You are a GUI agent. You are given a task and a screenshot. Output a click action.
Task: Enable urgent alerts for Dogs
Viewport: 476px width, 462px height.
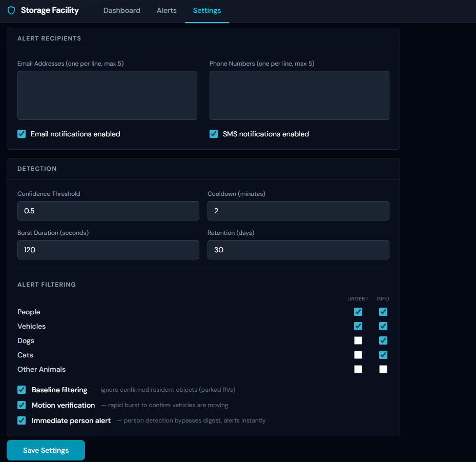coord(358,340)
